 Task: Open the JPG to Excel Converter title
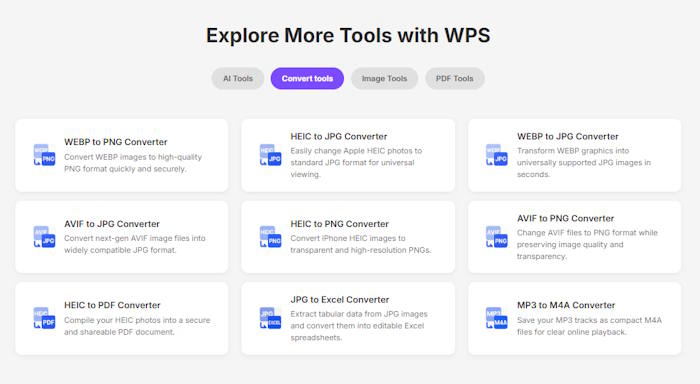pos(340,300)
